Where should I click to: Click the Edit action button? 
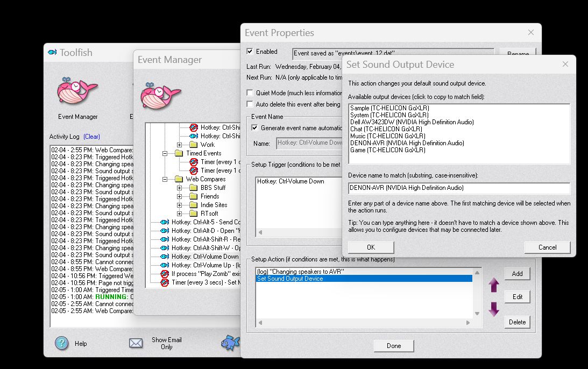[517, 296]
